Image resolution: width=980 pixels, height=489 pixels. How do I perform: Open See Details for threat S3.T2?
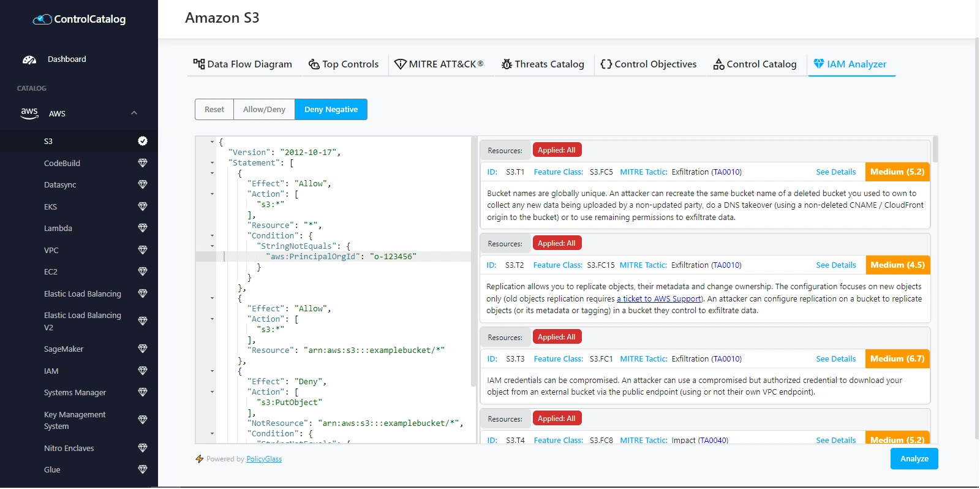tap(836, 265)
